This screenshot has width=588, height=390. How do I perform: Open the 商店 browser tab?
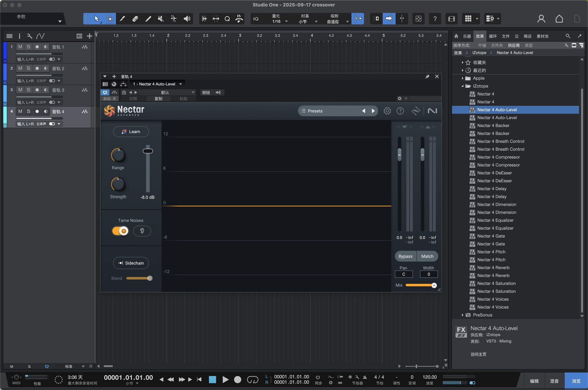tap(527, 36)
